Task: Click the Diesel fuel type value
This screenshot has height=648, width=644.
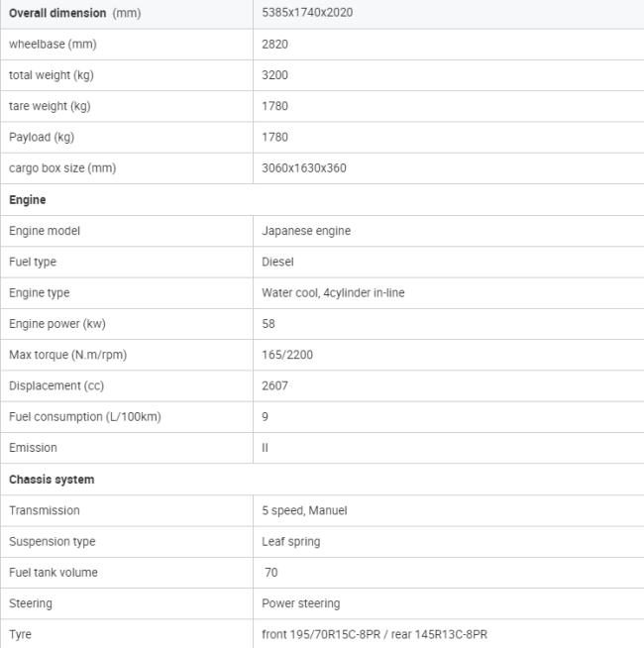Action: coord(277,262)
